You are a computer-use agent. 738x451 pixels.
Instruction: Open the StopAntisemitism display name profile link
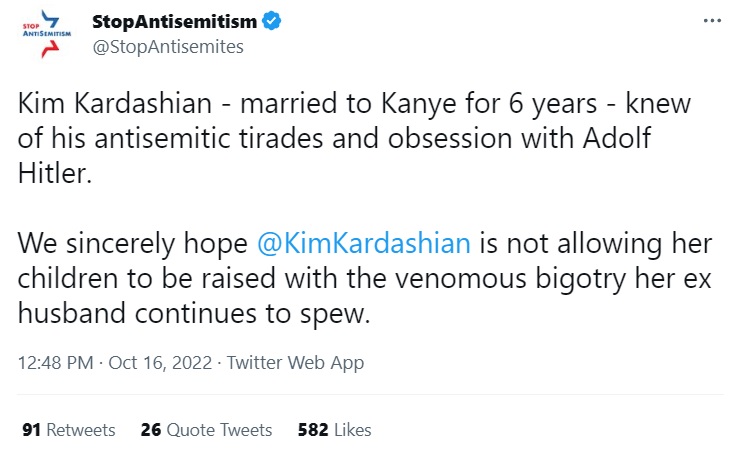click(x=174, y=21)
